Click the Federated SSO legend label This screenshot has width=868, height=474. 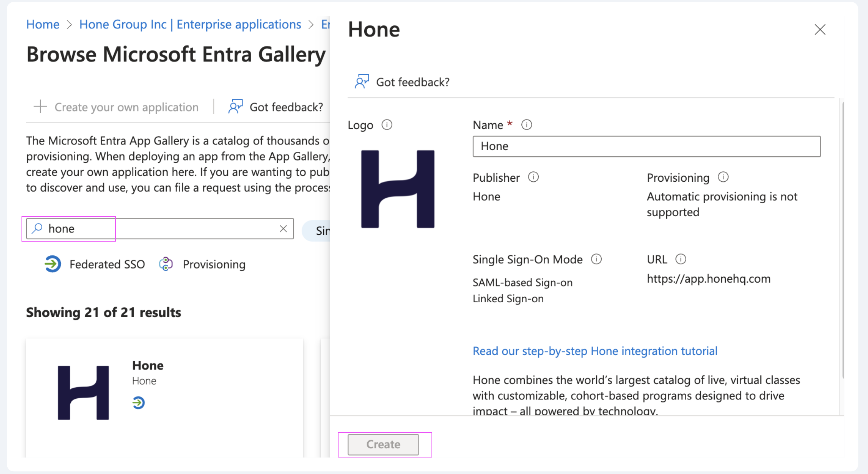point(107,264)
